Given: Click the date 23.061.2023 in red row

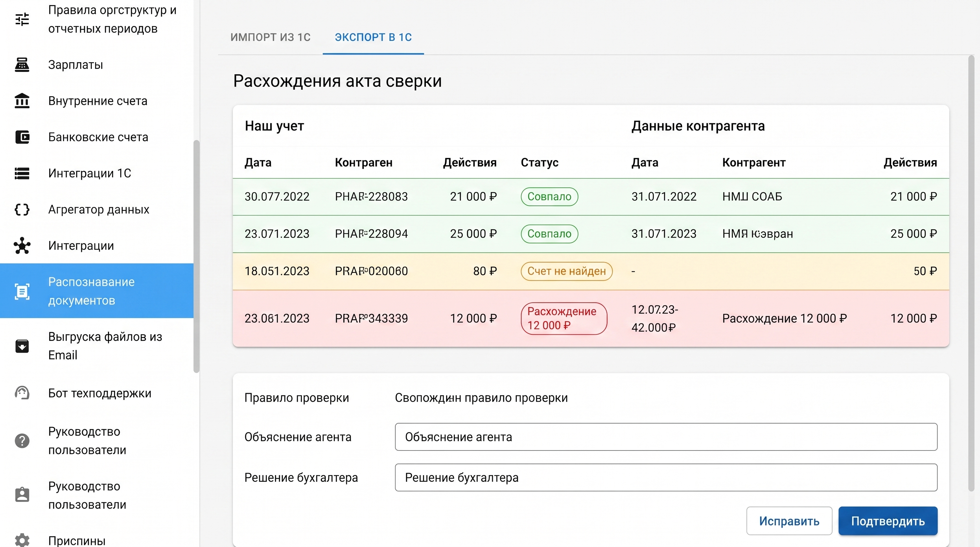Looking at the screenshot, I should coord(277,318).
